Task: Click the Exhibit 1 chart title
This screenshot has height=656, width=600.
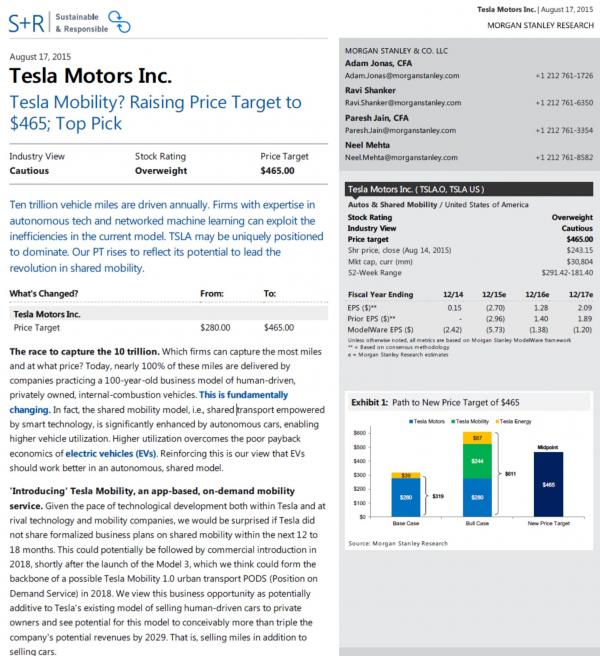Action: [x=435, y=402]
